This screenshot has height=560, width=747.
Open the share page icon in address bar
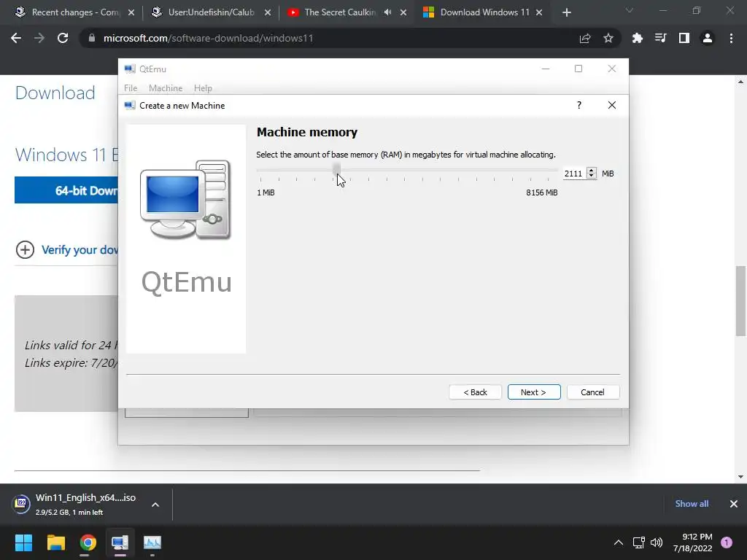(585, 38)
